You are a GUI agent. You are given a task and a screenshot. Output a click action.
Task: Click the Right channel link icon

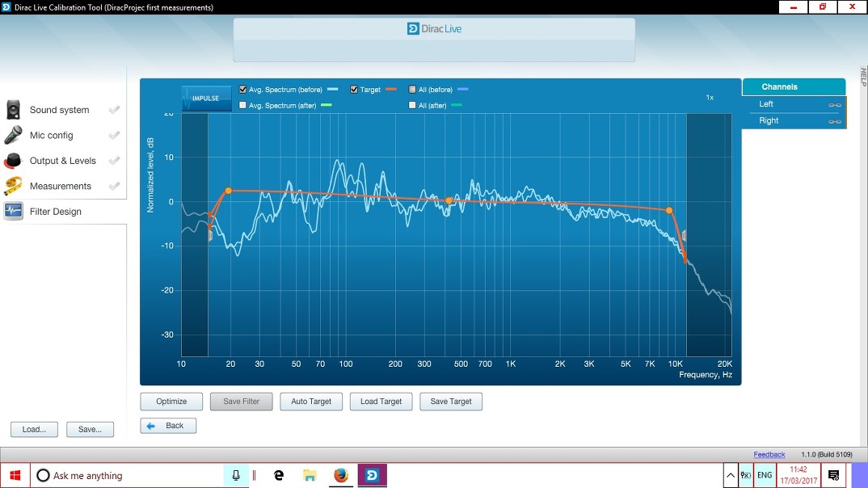coord(834,121)
